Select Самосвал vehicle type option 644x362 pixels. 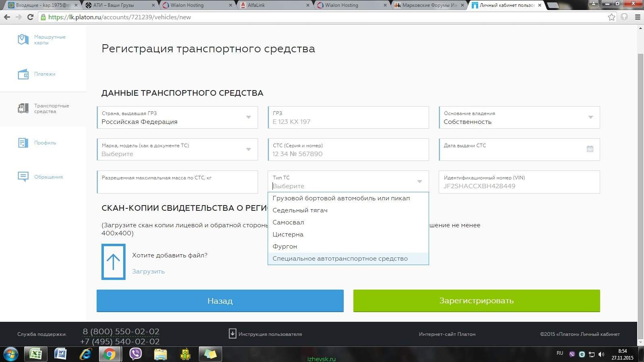tap(288, 222)
